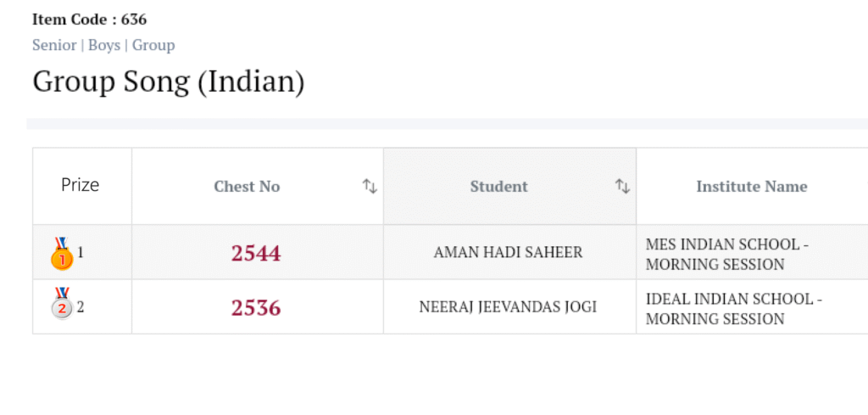Click the Institute Name column header

[751, 187]
